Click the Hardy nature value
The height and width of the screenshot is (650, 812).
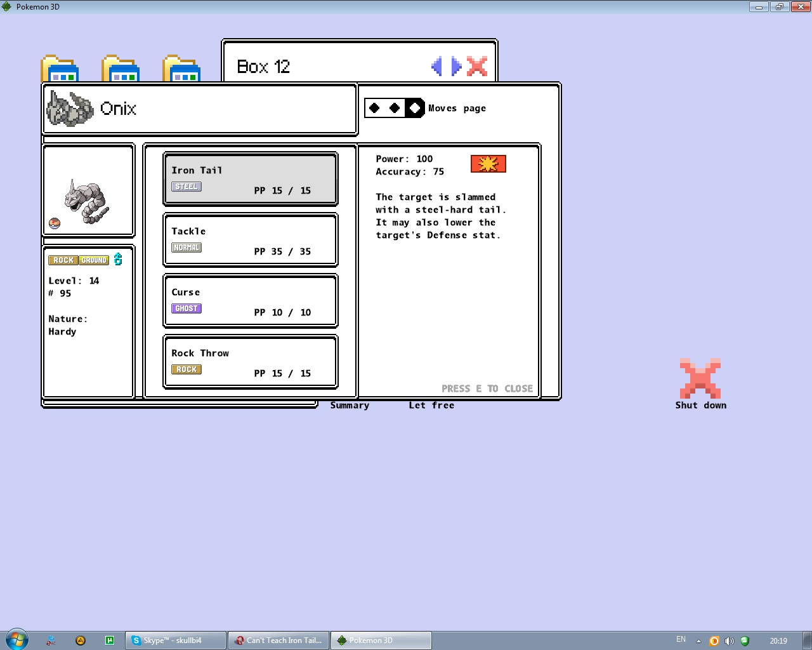(62, 331)
